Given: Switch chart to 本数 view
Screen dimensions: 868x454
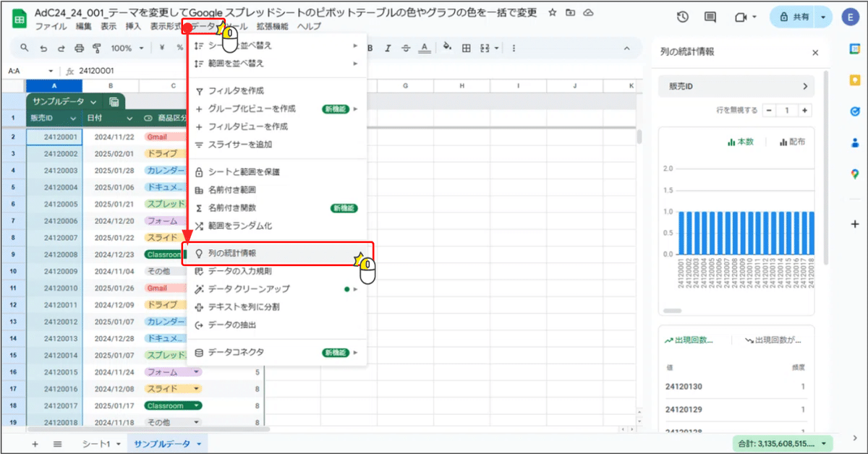Looking at the screenshot, I should click(x=741, y=142).
